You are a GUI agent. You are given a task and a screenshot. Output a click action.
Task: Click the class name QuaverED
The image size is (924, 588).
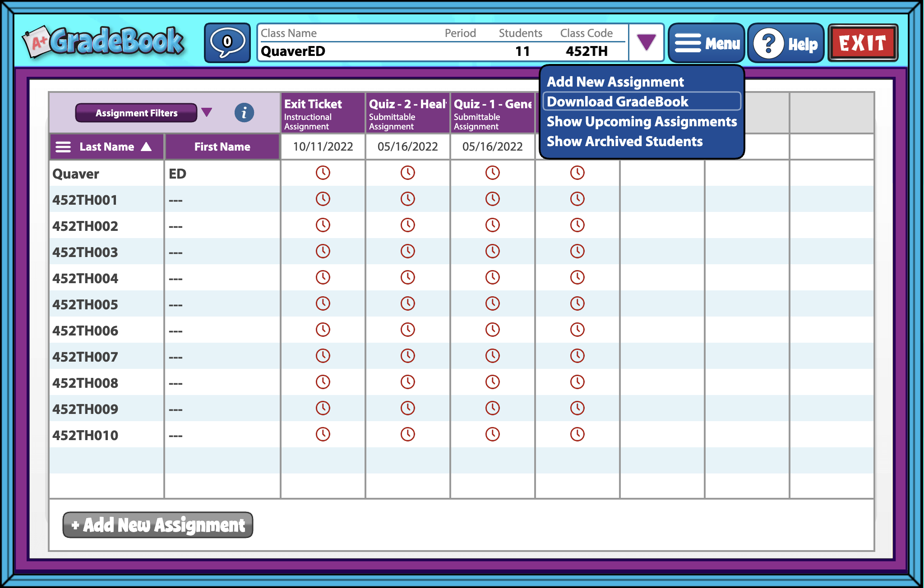point(293,51)
